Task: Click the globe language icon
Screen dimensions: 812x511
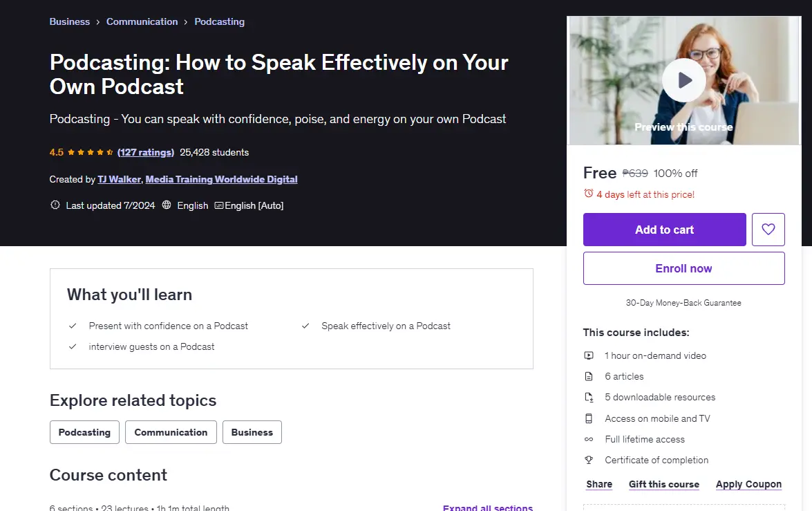Action: [x=167, y=205]
